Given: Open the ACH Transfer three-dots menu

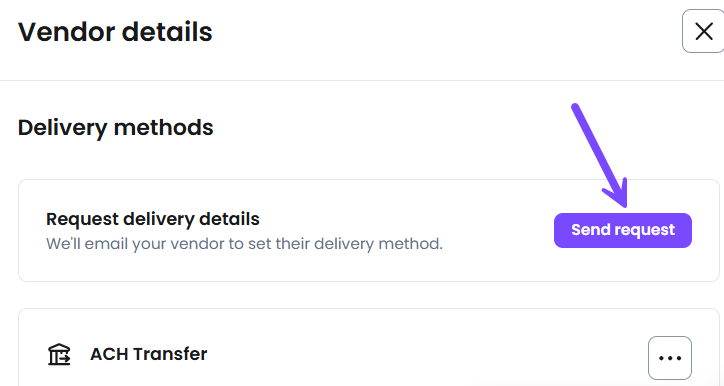Looking at the screenshot, I should click(x=670, y=358).
